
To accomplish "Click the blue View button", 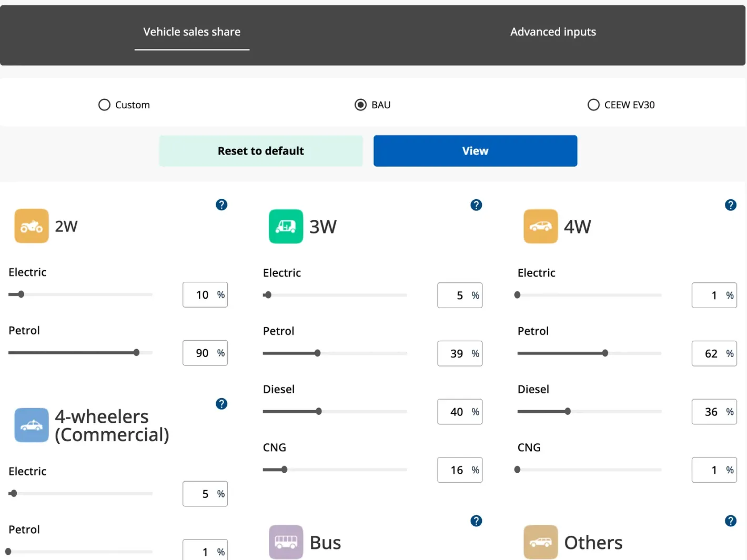I will (476, 151).
